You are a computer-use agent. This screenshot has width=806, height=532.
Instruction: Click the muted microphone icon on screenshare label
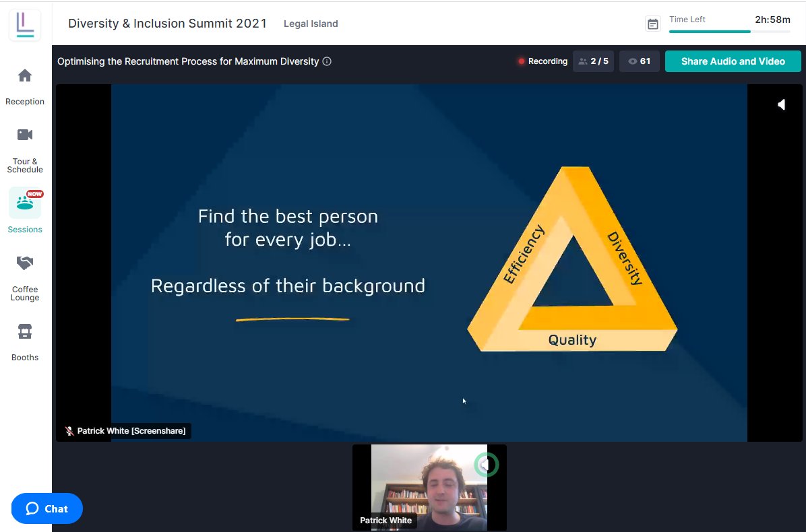[69, 431]
